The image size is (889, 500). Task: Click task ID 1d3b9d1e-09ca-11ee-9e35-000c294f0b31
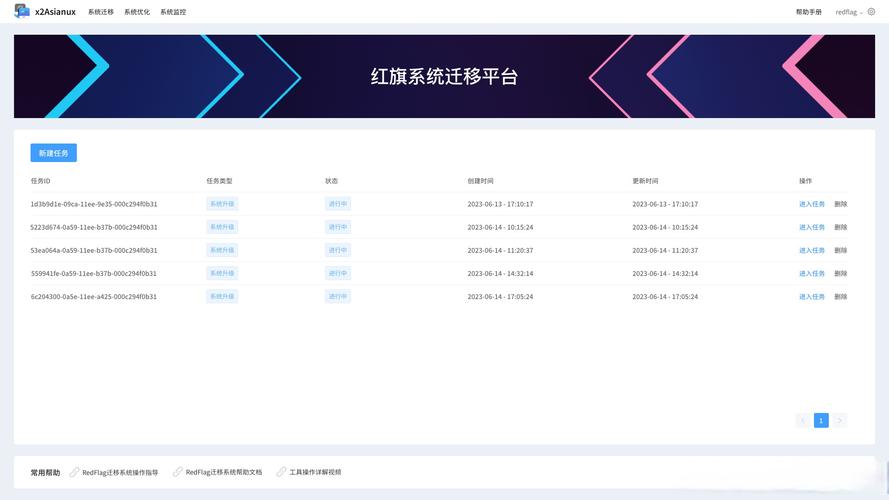click(x=94, y=204)
